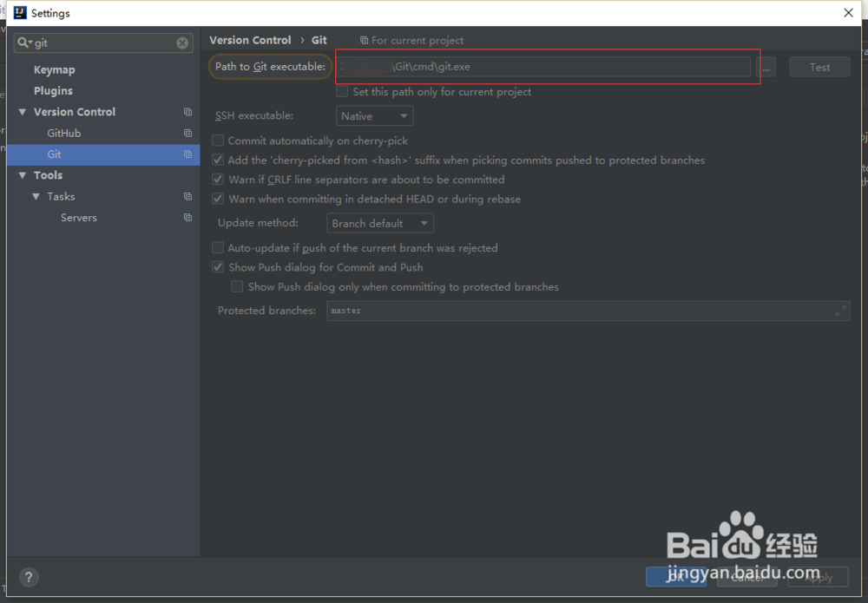Viewport: 868px width, 603px height.
Task: Expand the Protected branches field
Action: [x=841, y=311]
